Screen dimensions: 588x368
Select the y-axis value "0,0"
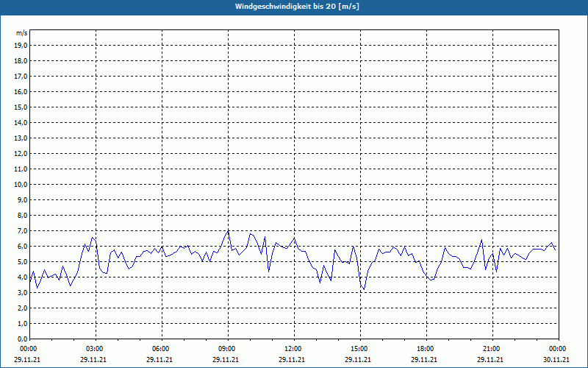coord(22,339)
